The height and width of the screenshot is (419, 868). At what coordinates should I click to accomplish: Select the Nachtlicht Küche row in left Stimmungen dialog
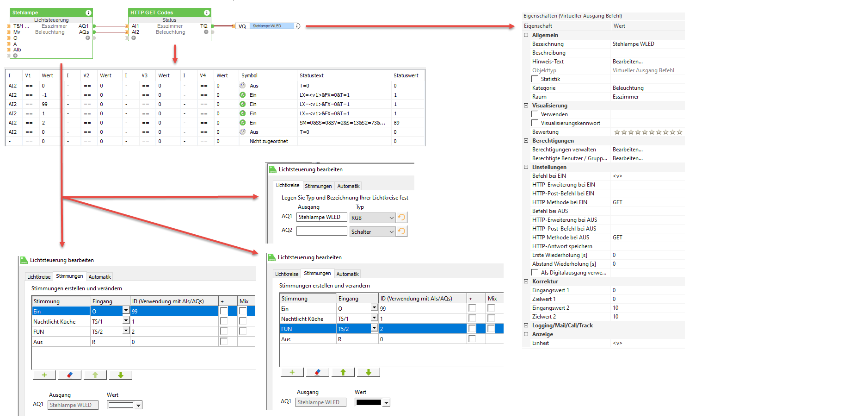(143, 321)
